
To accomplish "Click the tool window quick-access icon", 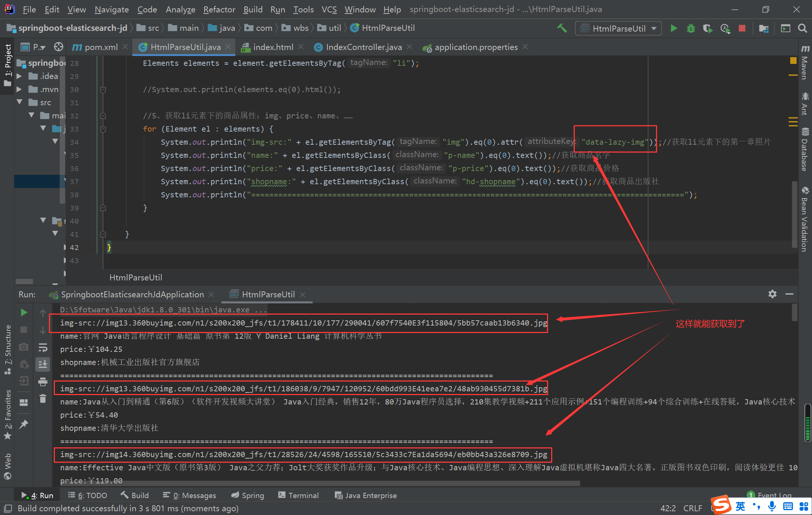I will click(8, 508).
